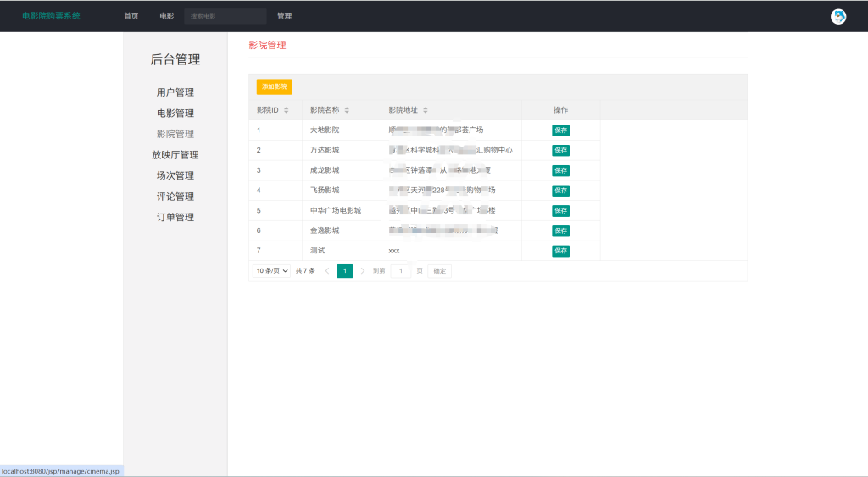
Task: Click the xxx address cell
Action: click(x=451, y=251)
